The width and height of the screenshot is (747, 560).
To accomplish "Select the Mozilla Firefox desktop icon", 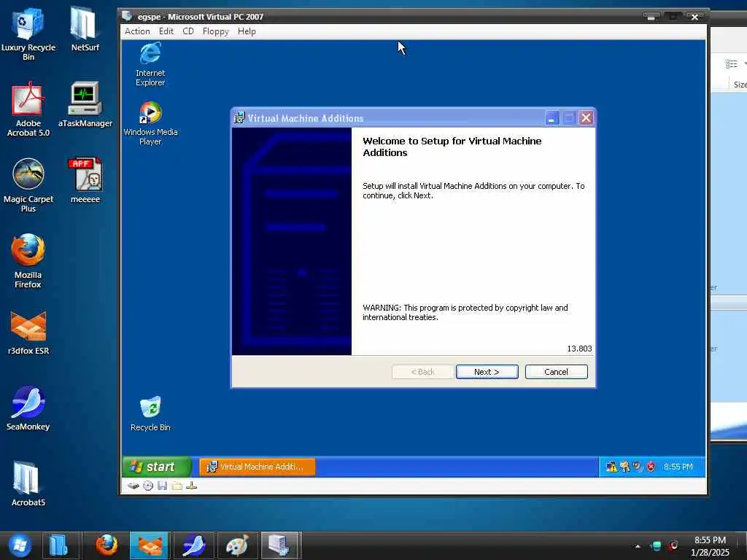I will 28,261.
